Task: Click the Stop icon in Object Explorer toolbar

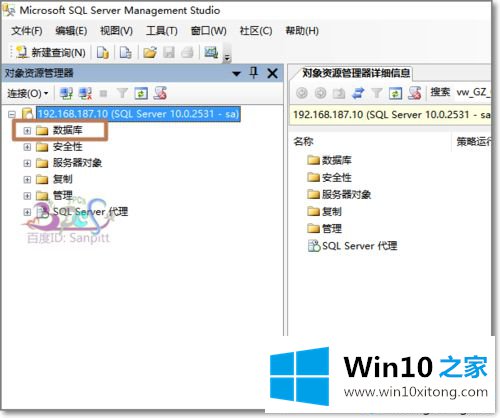Action: click(103, 94)
